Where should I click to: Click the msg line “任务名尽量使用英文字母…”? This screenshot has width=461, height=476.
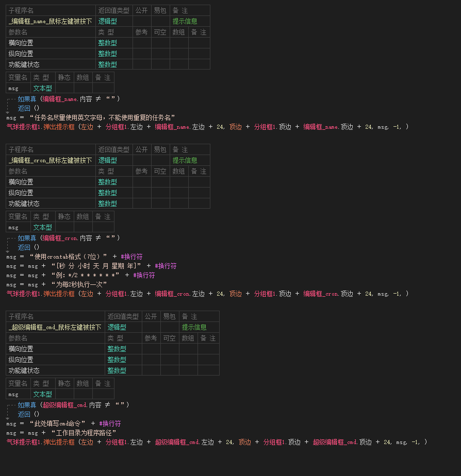[91, 118]
